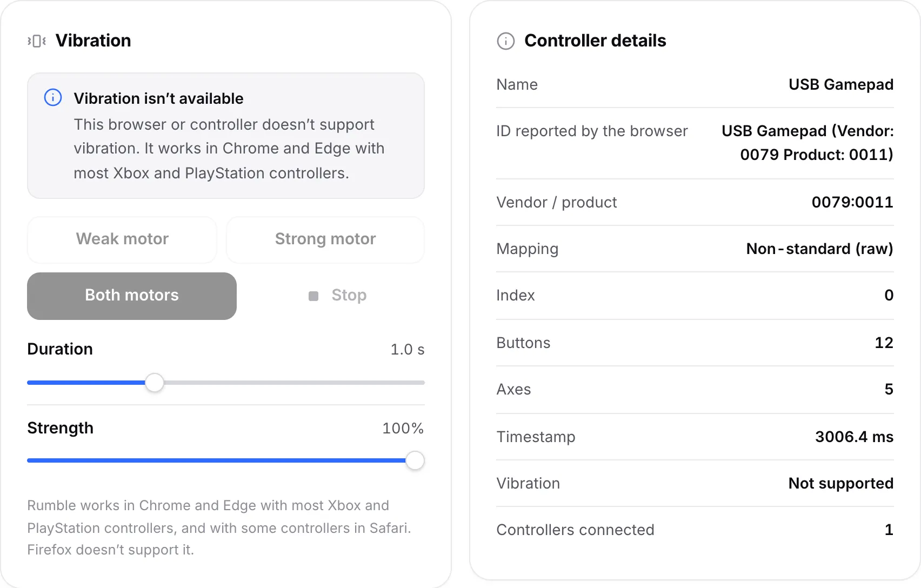Click the Strength slider's blue track
921x588 pixels.
[x=217, y=460]
